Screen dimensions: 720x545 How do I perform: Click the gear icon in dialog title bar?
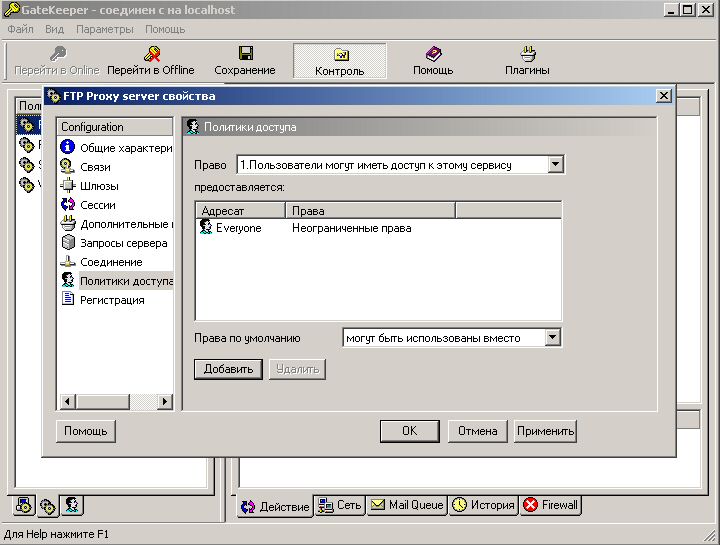pyautogui.click(x=54, y=96)
